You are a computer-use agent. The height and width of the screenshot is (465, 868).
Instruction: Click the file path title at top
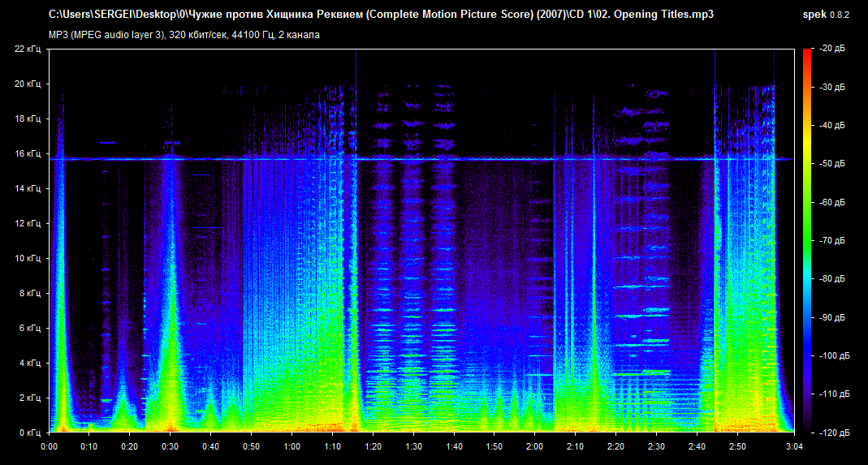[x=382, y=15]
